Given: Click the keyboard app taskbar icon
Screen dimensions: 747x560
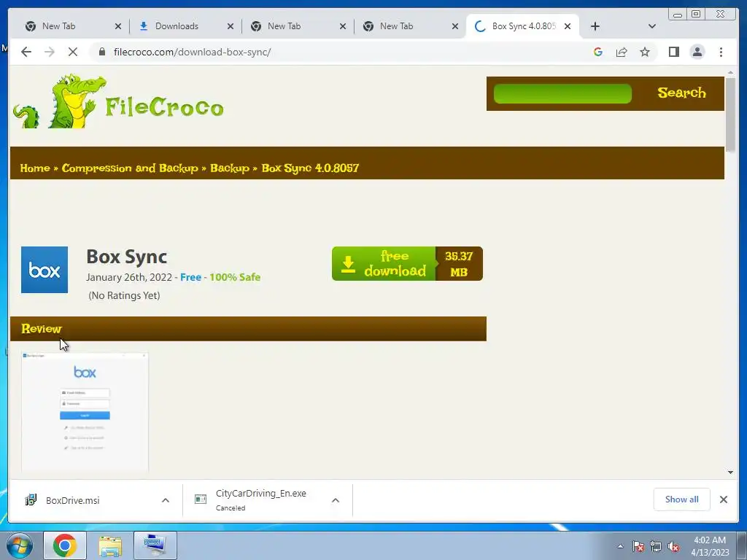Looking at the screenshot, I should (x=155, y=545).
